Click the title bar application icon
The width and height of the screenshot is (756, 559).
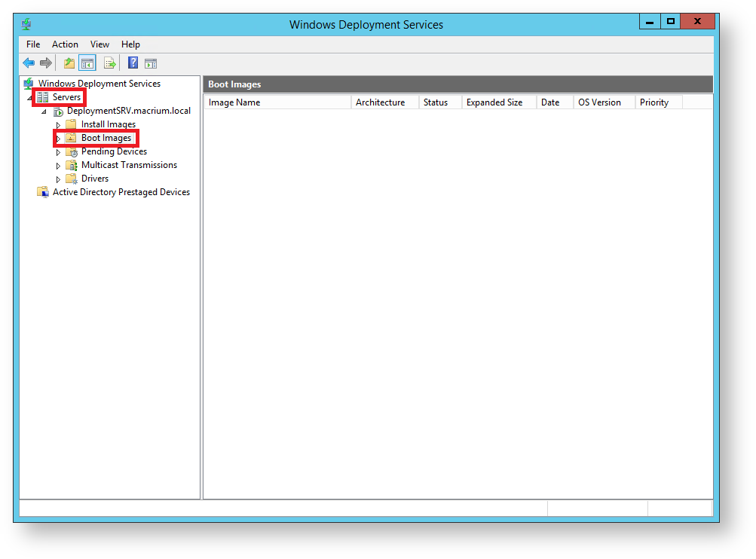tap(26, 23)
